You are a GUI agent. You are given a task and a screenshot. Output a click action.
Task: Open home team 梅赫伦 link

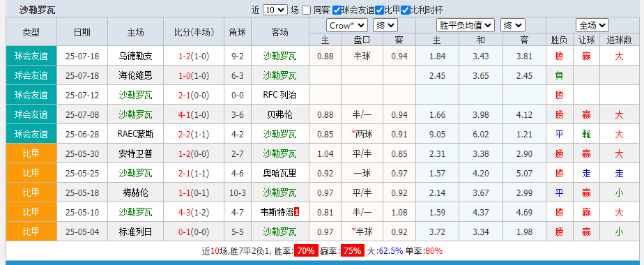pos(136,192)
